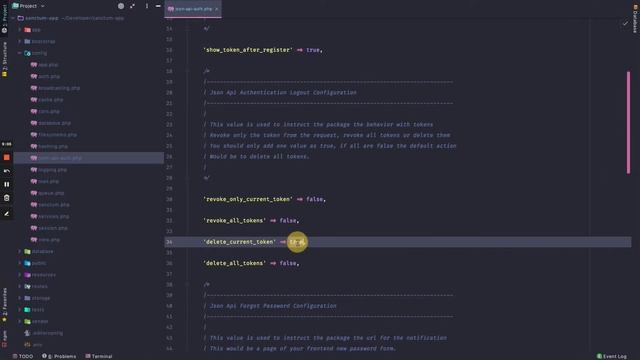Open auth.php in the config folder
The image size is (640, 360).
49,76
